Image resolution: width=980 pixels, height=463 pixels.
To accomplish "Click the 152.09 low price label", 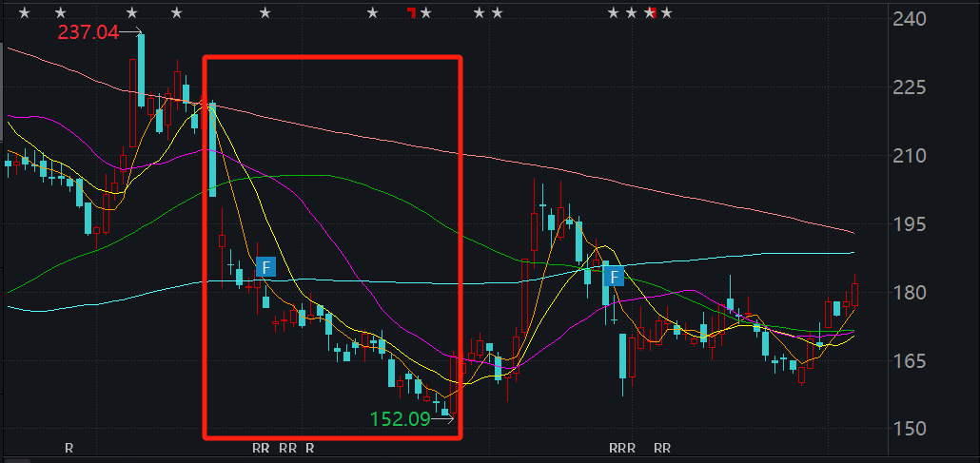I will [401, 418].
